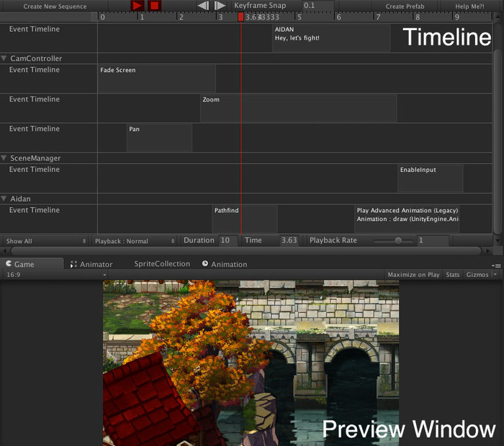504x446 pixels.
Task: Open the Help Me?! button
Action: pos(469,6)
